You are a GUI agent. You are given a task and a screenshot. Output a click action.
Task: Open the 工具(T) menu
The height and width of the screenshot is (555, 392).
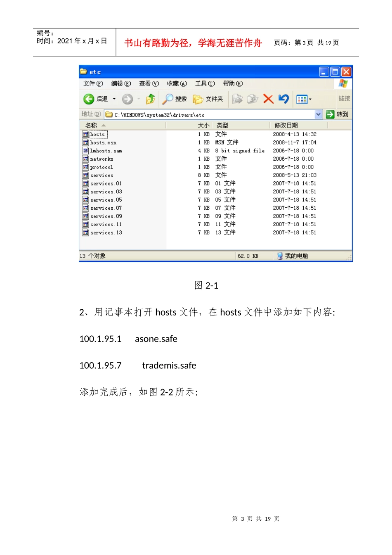pyautogui.click(x=205, y=83)
